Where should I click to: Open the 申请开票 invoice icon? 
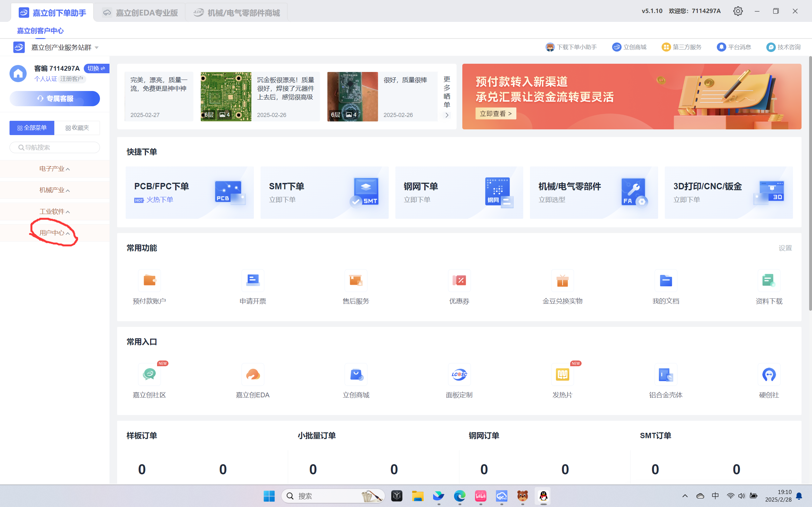pos(253,280)
